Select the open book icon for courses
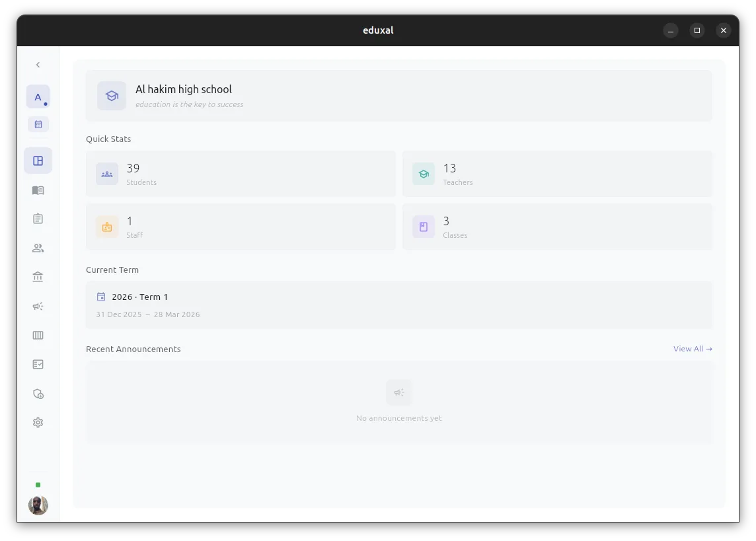The height and width of the screenshot is (541, 756). (38, 190)
